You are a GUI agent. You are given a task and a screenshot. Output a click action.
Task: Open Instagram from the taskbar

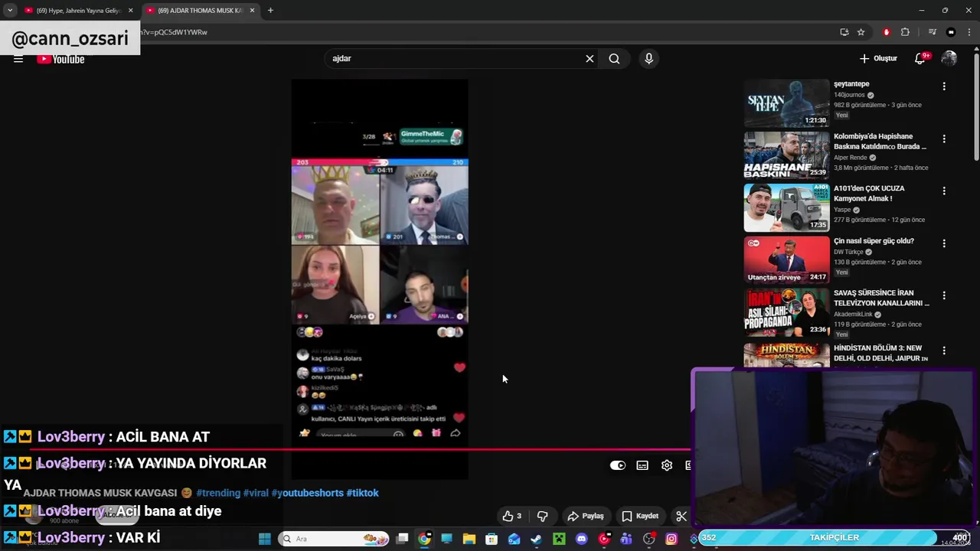tap(671, 539)
